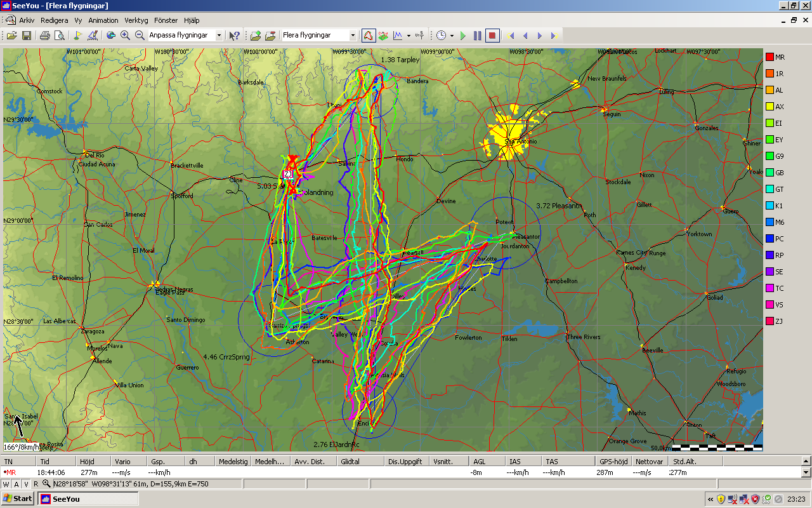This screenshot has width=812, height=508.
Task: Open Print Preview icon
Action: (x=59, y=36)
